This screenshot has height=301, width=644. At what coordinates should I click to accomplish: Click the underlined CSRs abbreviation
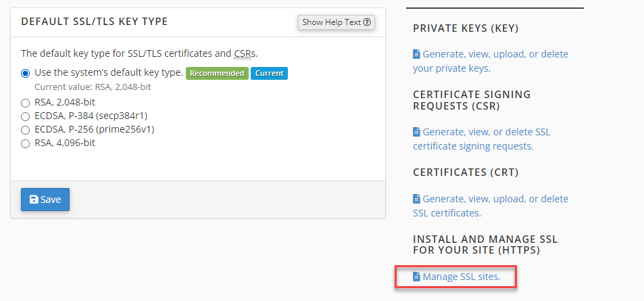tap(244, 53)
